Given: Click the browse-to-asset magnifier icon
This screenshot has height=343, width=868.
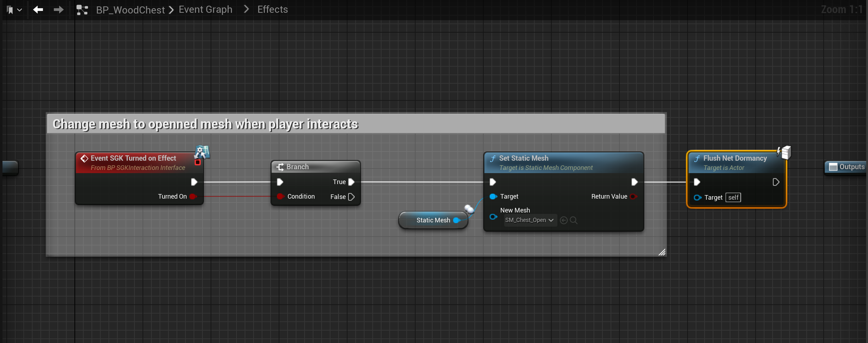Looking at the screenshot, I should [573, 220].
